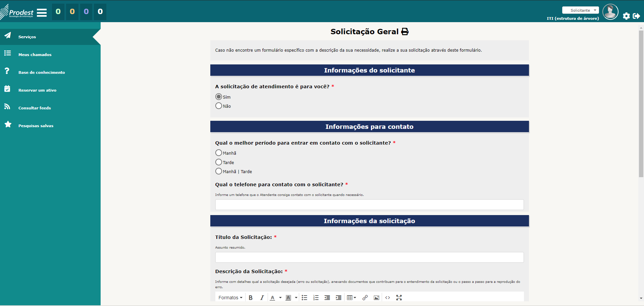Open source code view in the editor

point(387,298)
